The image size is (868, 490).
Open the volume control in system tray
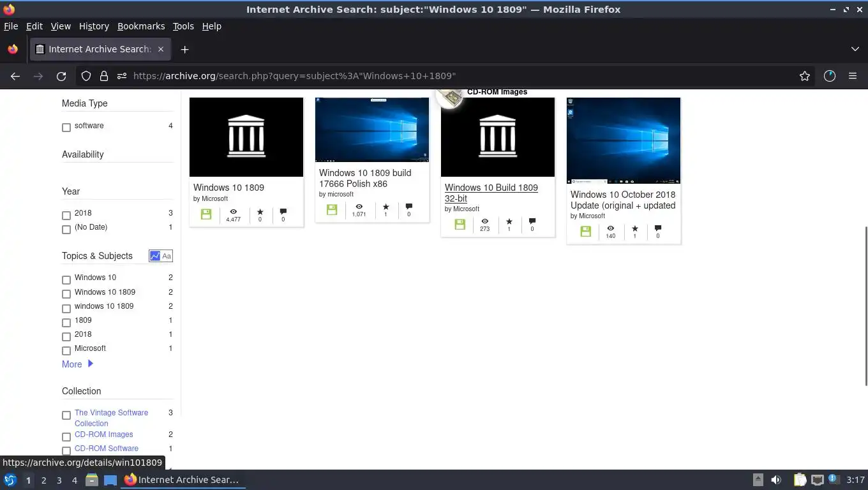pyautogui.click(x=776, y=480)
